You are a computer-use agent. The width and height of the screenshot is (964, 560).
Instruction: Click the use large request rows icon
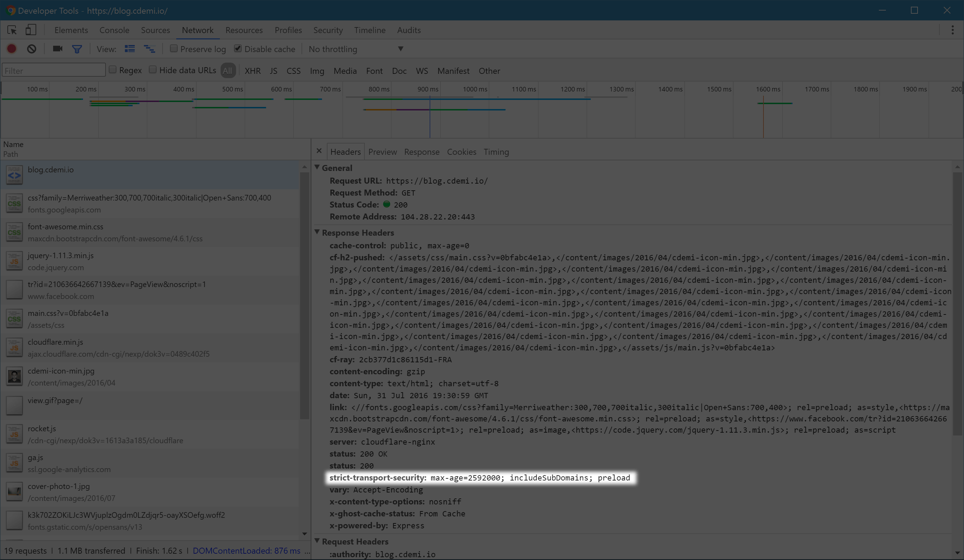click(130, 49)
